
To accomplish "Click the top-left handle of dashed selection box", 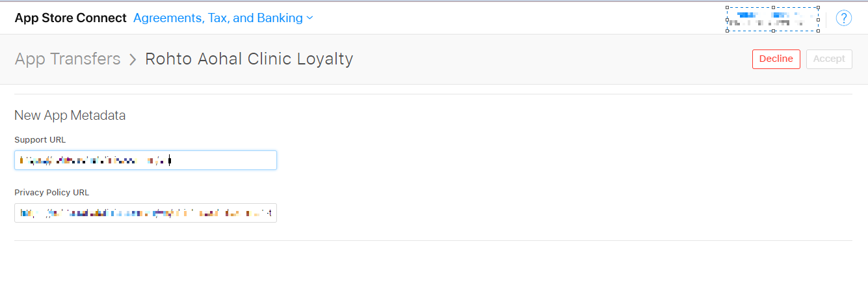I will pos(728,8).
